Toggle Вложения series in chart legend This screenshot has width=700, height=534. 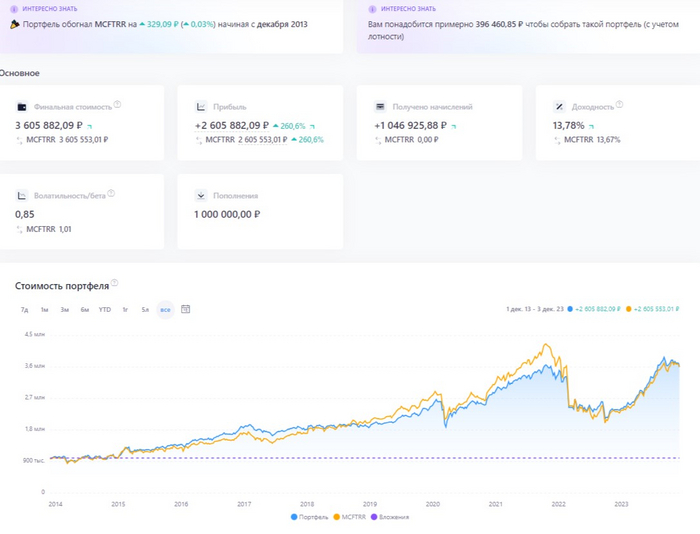coord(392,517)
